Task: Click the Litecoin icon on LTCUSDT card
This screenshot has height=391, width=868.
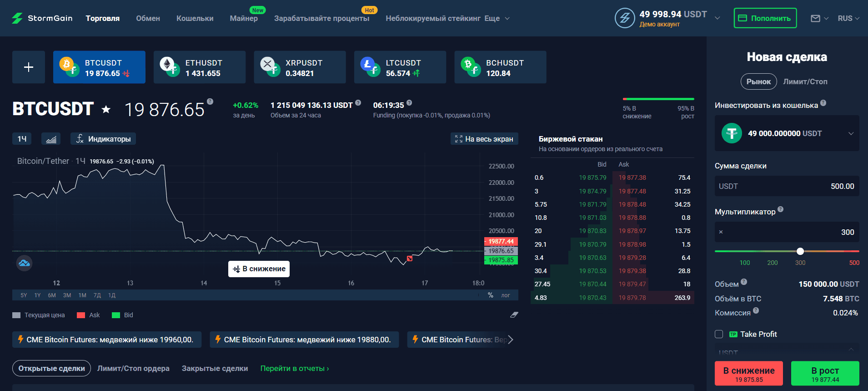Action: click(x=368, y=64)
